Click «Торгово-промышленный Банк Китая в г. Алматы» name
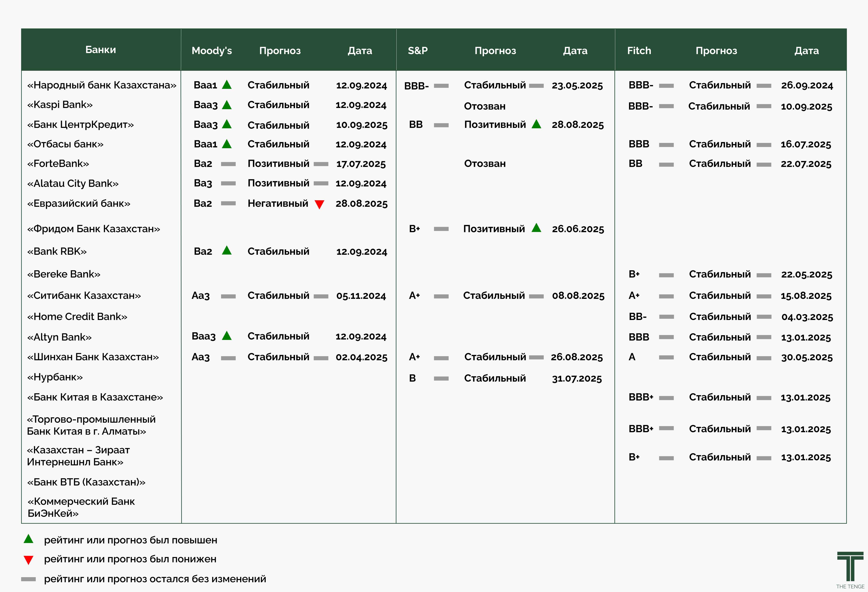Image resolution: width=868 pixels, height=592 pixels. [x=91, y=425]
